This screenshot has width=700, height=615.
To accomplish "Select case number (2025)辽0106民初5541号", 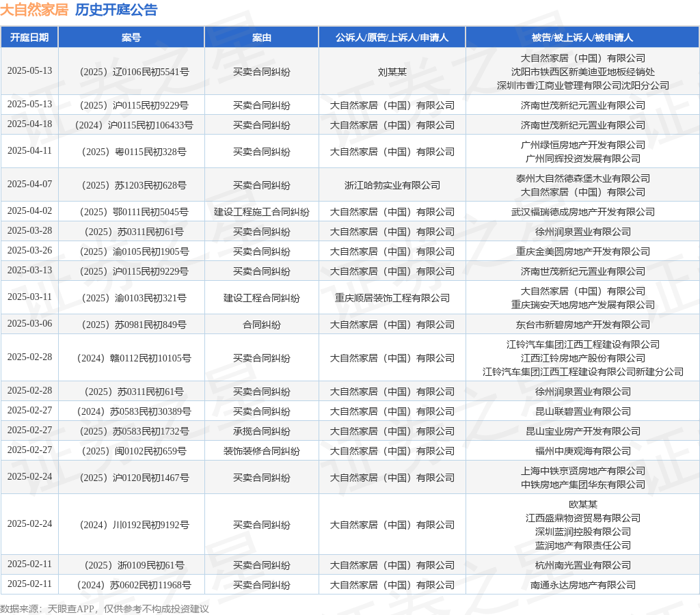I will click(134, 72).
